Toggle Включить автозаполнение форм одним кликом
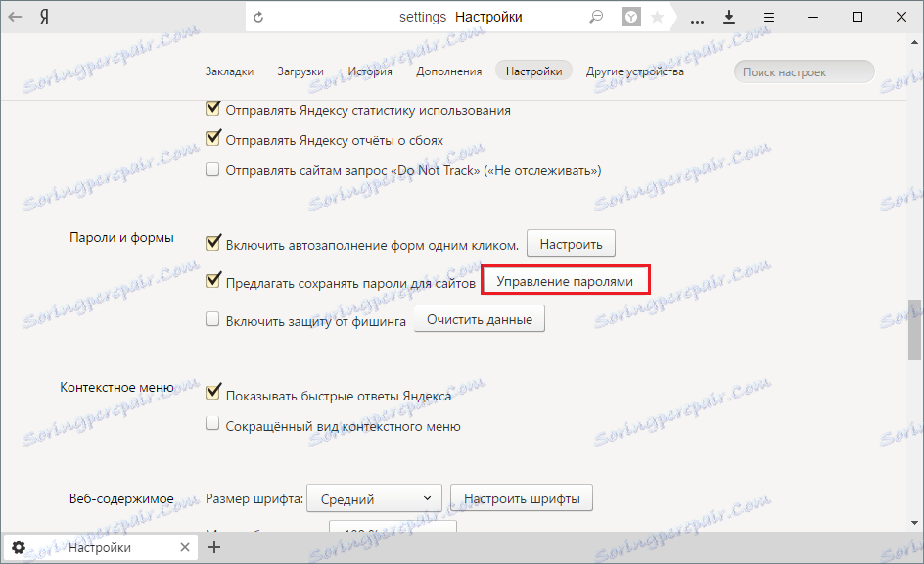Viewport: 924px width, 564px height. pyautogui.click(x=212, y=242)
